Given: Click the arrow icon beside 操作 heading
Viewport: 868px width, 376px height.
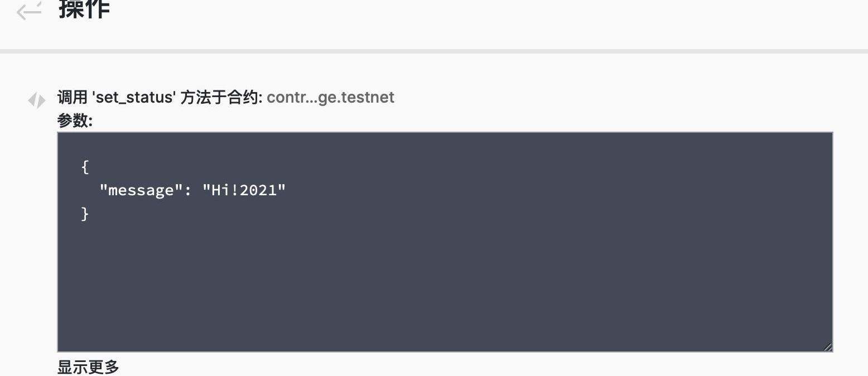Looking at the screenshot, I should 29,10.
